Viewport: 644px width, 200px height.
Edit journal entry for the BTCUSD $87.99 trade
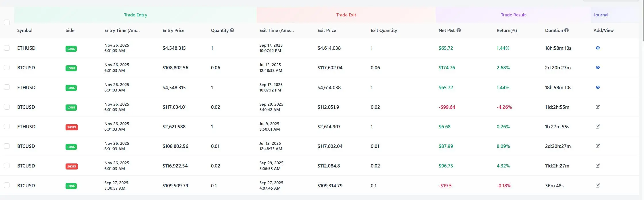coord(598,146)
